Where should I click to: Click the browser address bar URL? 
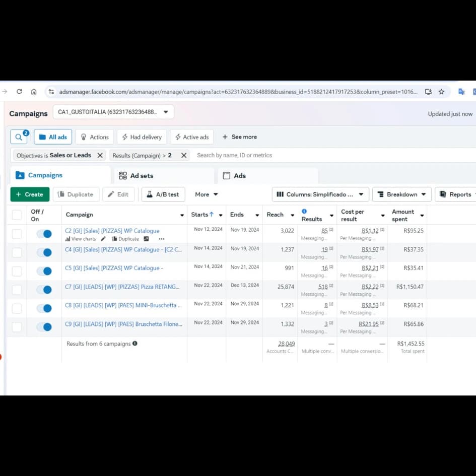click(238, 92)
